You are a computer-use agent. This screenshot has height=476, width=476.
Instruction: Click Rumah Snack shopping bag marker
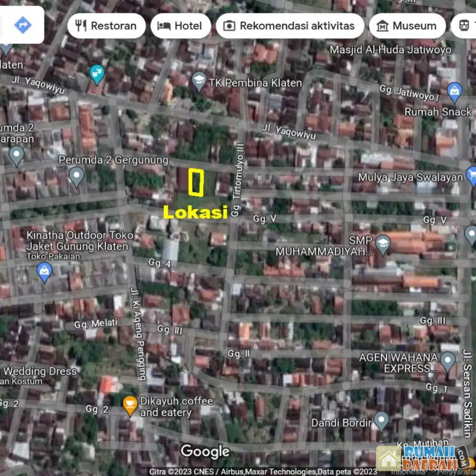click(x=455, y=91)
